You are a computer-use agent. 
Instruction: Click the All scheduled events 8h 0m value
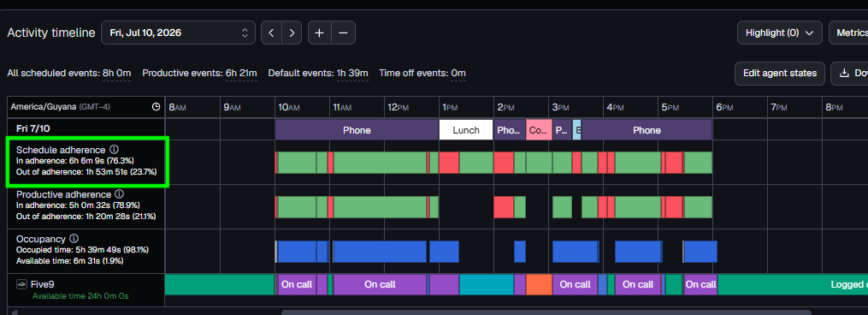(x=117, y=74)
